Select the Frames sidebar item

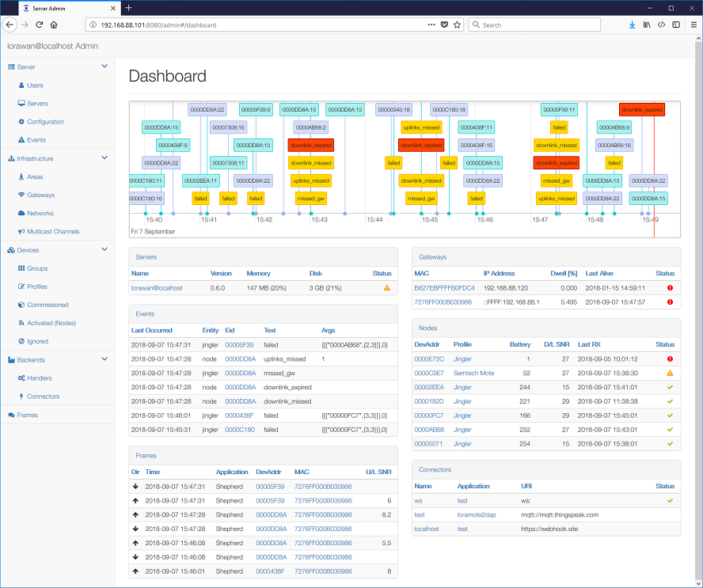(27, 415)
